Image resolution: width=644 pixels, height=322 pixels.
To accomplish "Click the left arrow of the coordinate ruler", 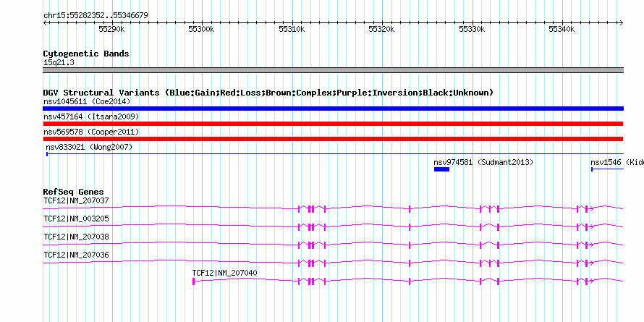I will (x=45, y=23).
